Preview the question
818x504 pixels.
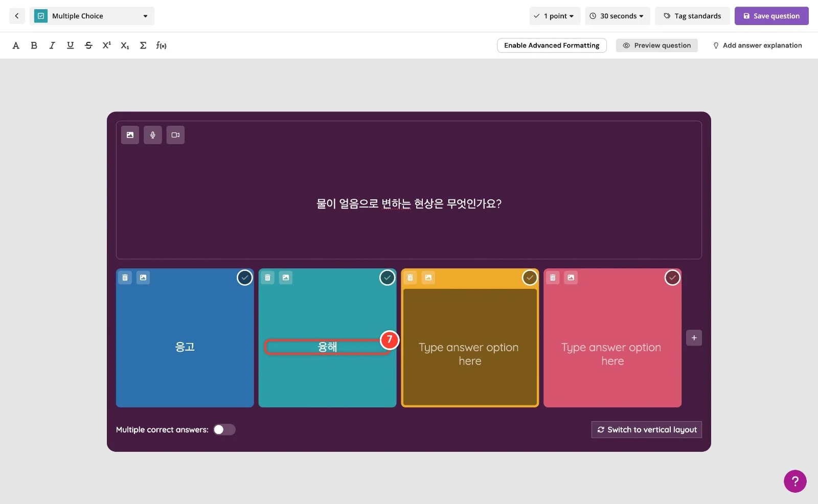click(x=656, y=45)
